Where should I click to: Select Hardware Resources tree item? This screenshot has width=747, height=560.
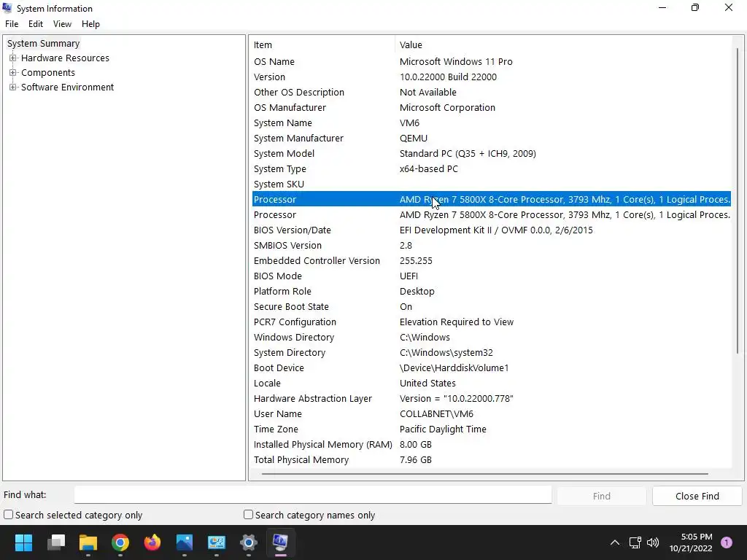(65, 58)
